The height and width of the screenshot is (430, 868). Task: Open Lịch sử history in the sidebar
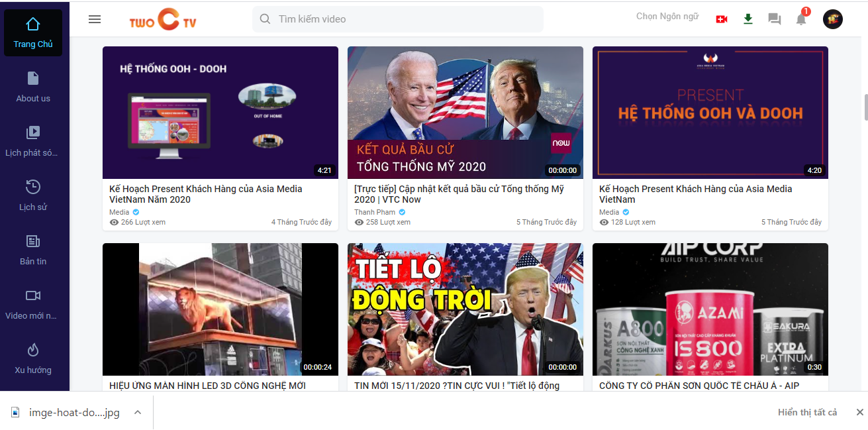click(33, 195)
